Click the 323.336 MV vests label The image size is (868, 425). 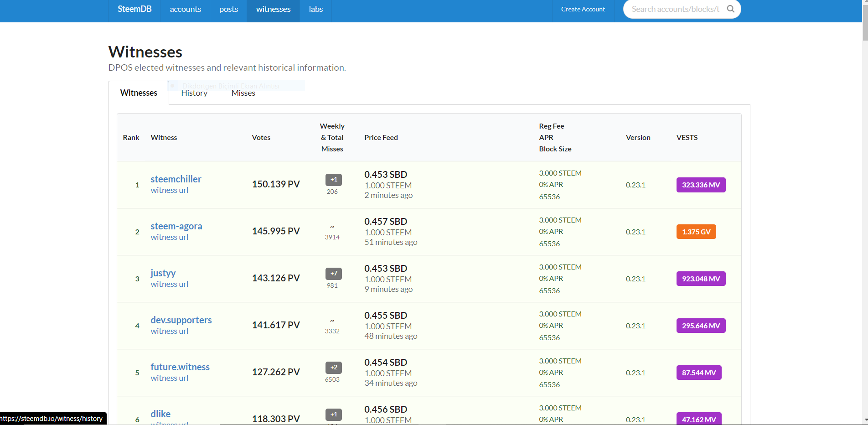pyautogui.click(x=701, y=185)
